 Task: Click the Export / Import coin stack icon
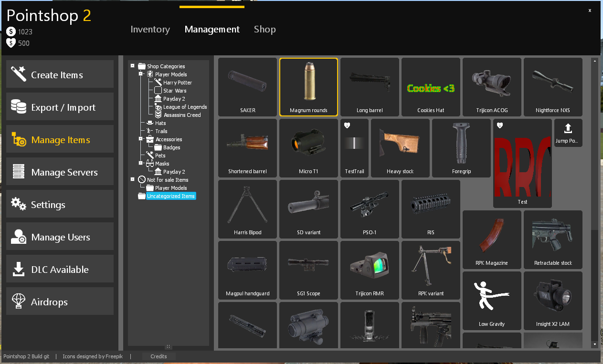(x=19, y=107)
